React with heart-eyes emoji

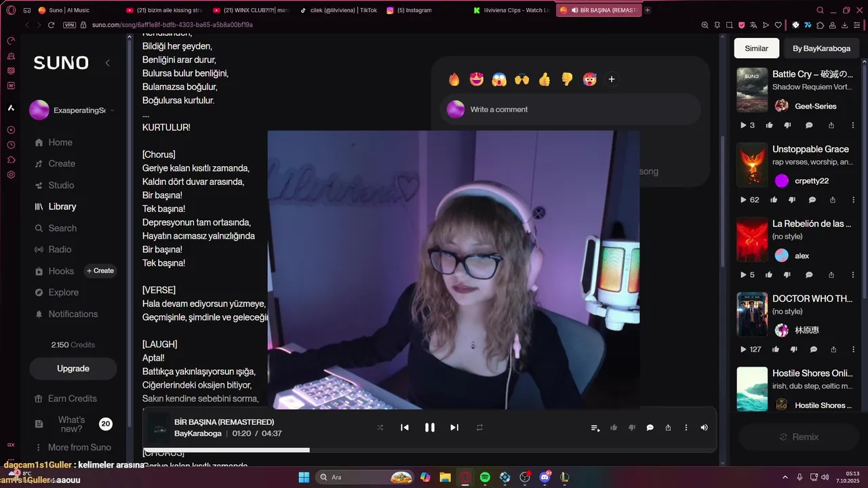[477, 79]
